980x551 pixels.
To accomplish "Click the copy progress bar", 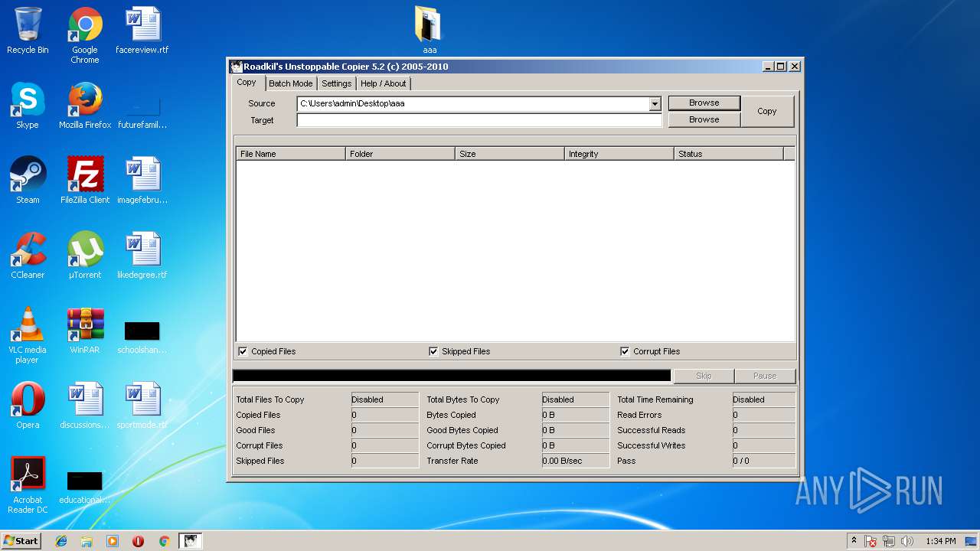I will pos(452,376).
